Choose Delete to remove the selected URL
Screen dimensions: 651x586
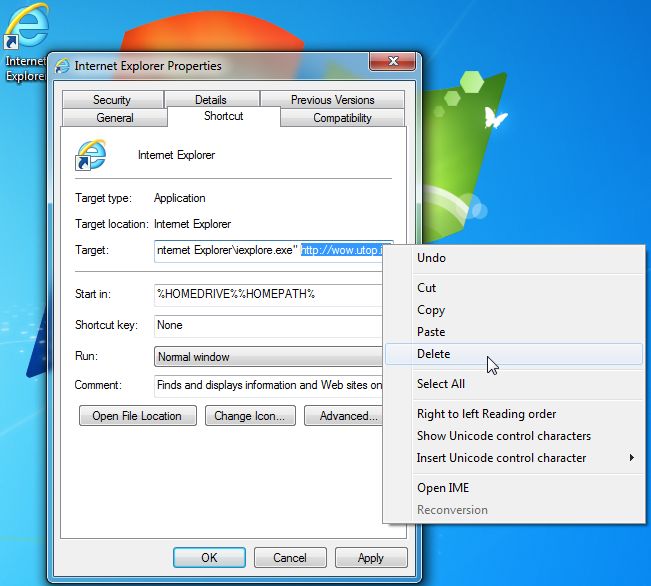point(514,354)
